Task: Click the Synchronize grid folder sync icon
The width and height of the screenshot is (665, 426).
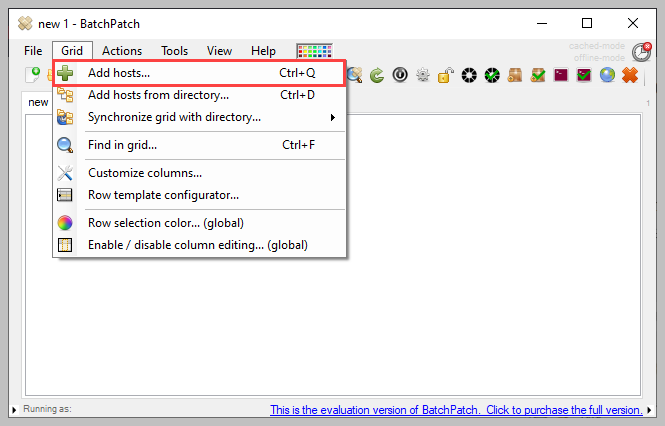Action: pos(65,118)
